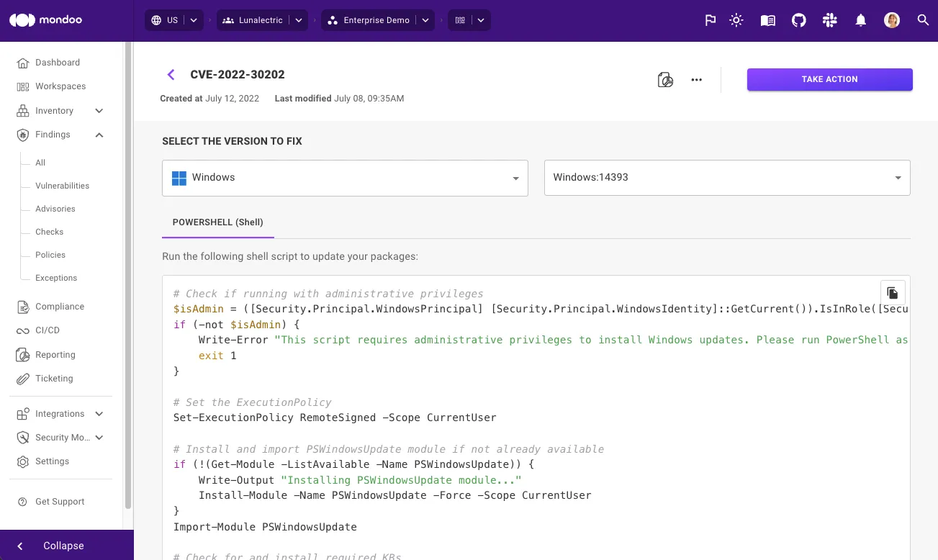This screenshot has width=938, height=560.
Task: Go back using the purple arrow
Action: [171, 74]
